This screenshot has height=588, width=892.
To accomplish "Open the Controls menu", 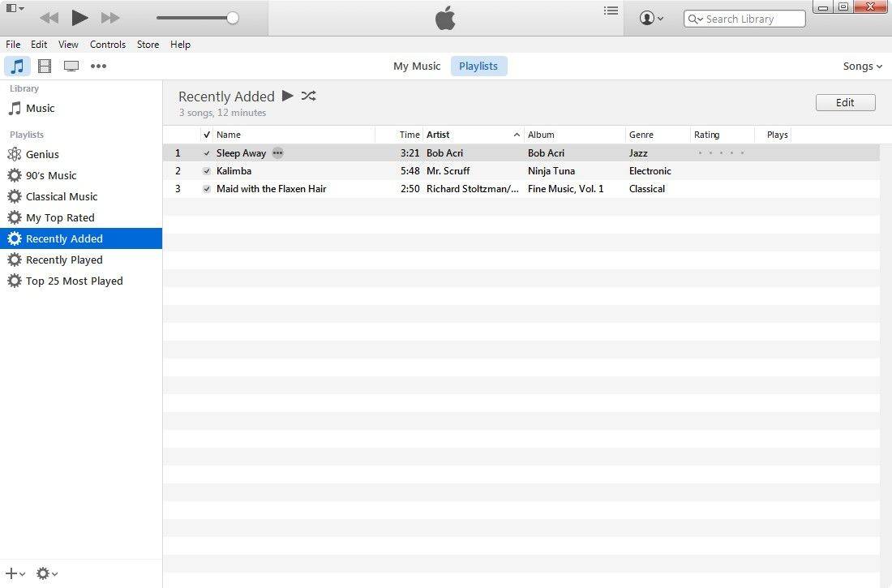I will tap(108, 45).
